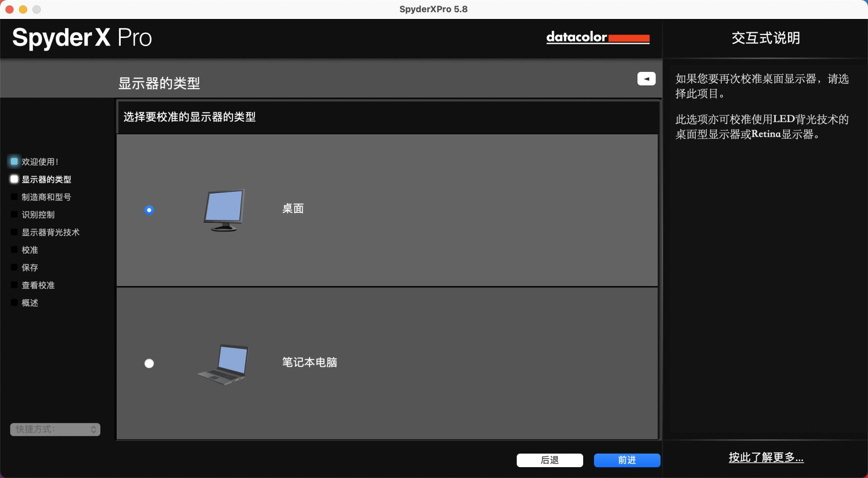Select the 桌面 radio button
The height and width of the screenshot is (478, 868).
click(149, 210)
